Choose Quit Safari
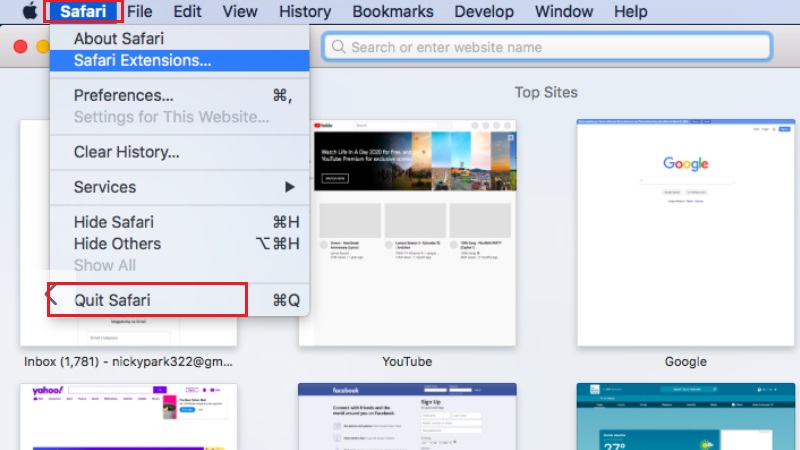Image resolution: width=800 pixels, height=450 pixels. point(180,300)
